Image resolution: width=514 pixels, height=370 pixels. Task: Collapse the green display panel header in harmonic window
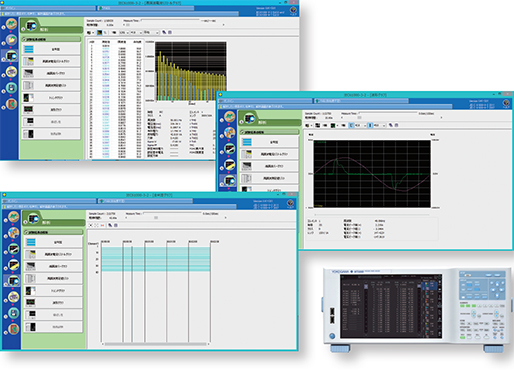[51, 39]
